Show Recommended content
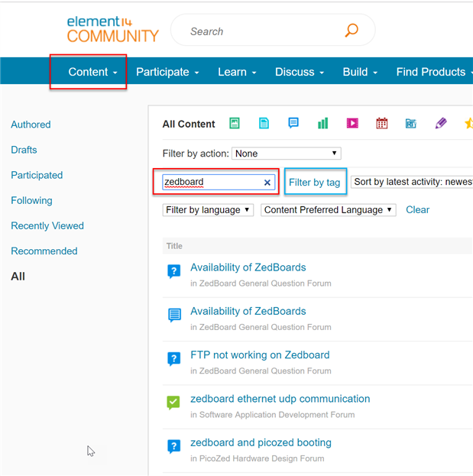Image resolution: width=473 pixels, height=476 pixels. click(44, 251)
